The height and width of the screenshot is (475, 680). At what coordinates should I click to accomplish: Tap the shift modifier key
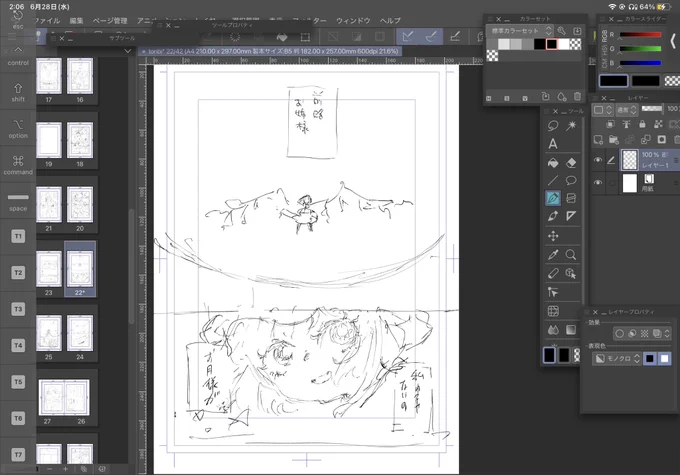pos(18,92)
